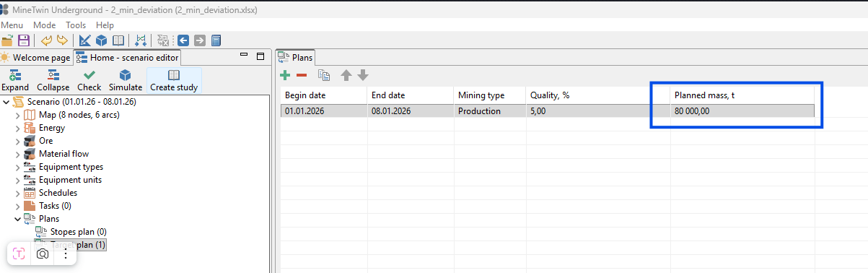868x273 pixels.
Task: Expand the Tasks (0) node
Action: tap(18, 206)
